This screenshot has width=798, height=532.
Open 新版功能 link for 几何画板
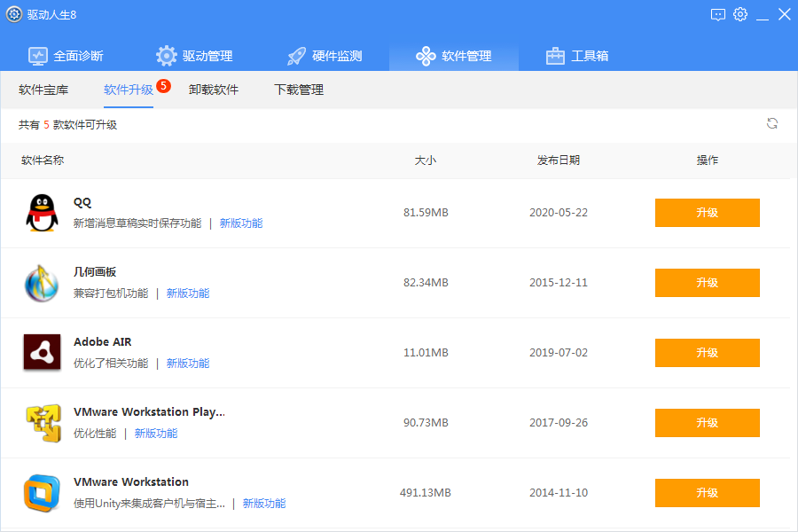pyautogui.click(x=188, y=293)
